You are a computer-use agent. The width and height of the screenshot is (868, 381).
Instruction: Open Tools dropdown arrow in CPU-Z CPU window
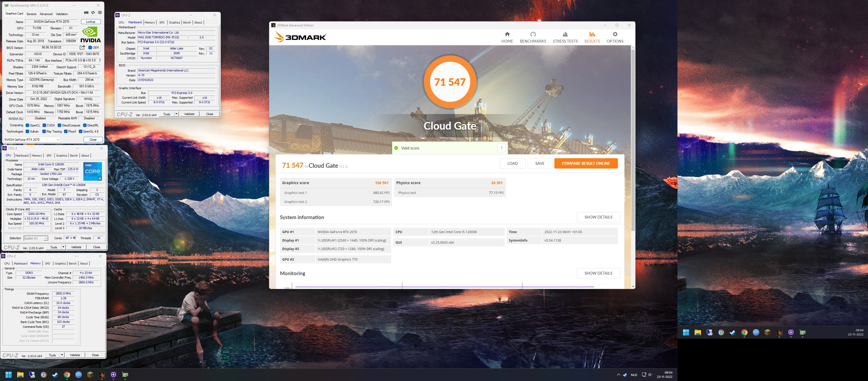pyautogui.click(x=63, y=247)
